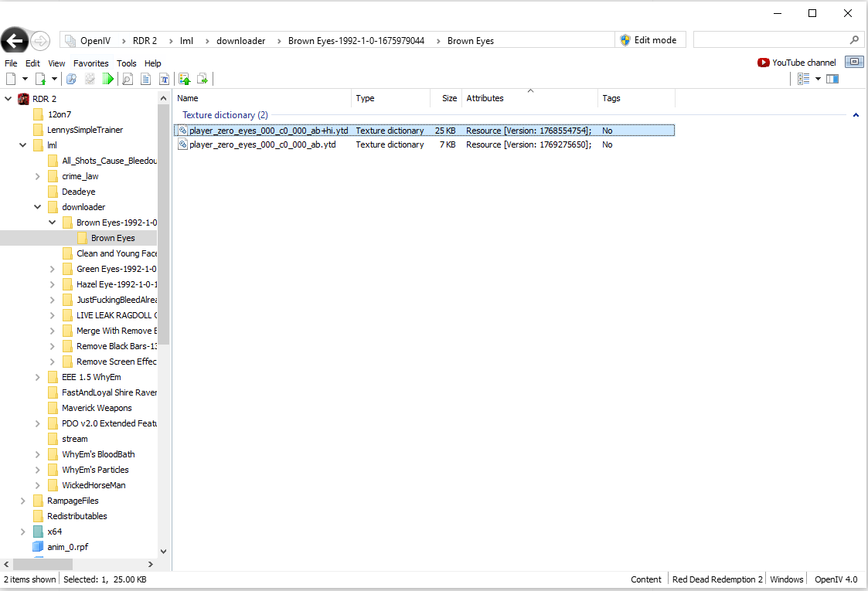The width and height of the screenshot is (868, 591).
Task: Open the Favorites menu
Action: 91,63
